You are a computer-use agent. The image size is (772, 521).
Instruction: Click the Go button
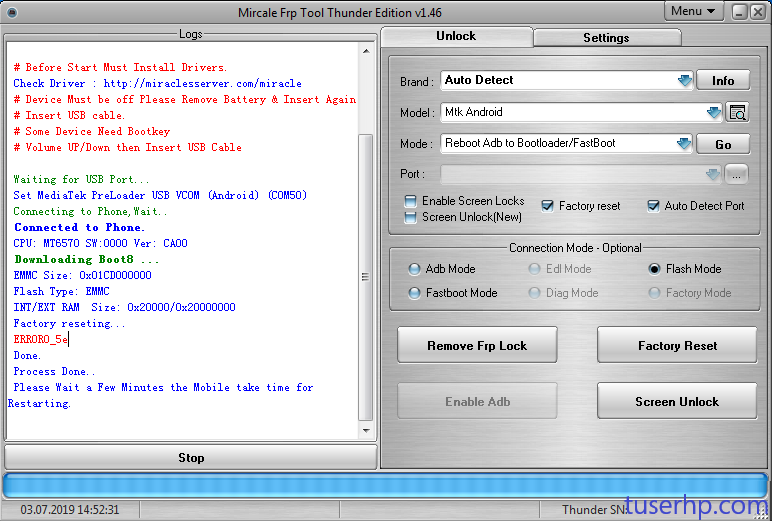[723, 145]
